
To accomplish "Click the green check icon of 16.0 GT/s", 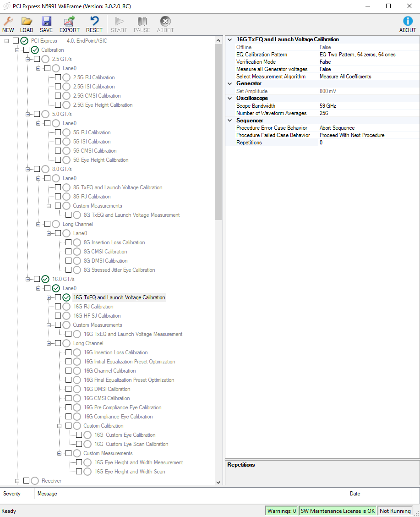I will 45,279.
